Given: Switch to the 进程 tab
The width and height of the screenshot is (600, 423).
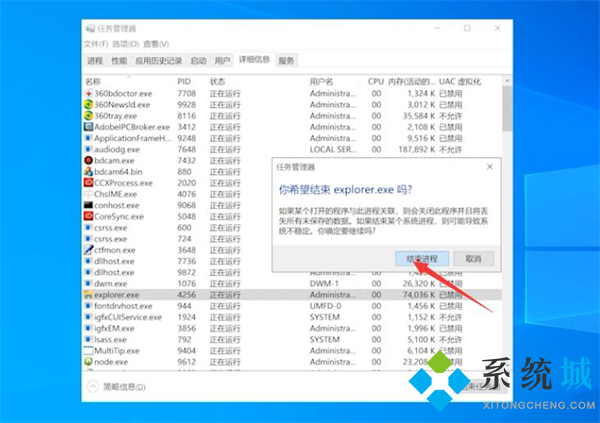Looking at the screenshot, I should 95,60.
